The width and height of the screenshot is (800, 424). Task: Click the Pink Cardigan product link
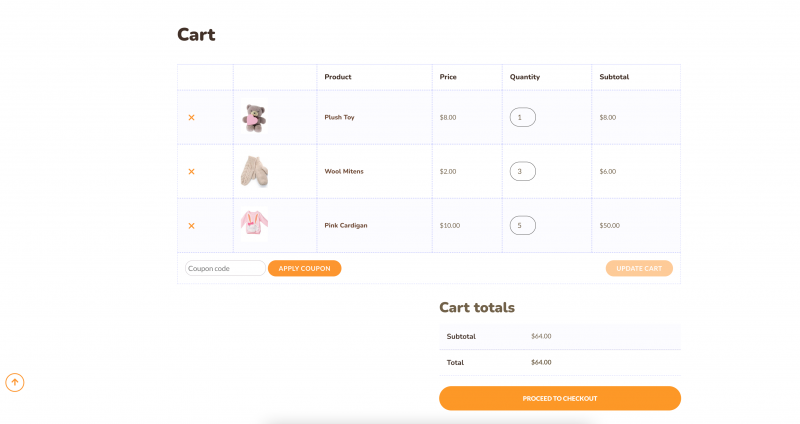click(x=346, y=225)
